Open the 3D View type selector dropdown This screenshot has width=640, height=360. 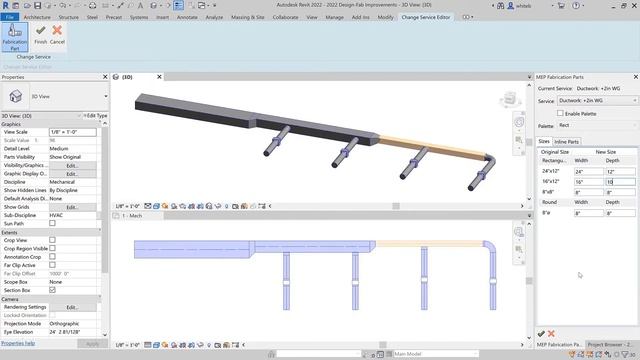[106, 96]
